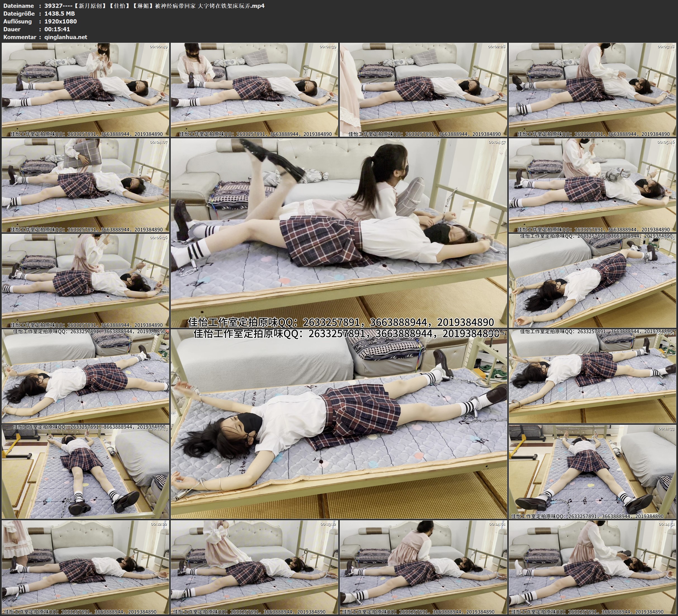This screenshot has width=678, height=616.
Task: Click the Dauer value 00:15:41
Action: coord(57,29)
